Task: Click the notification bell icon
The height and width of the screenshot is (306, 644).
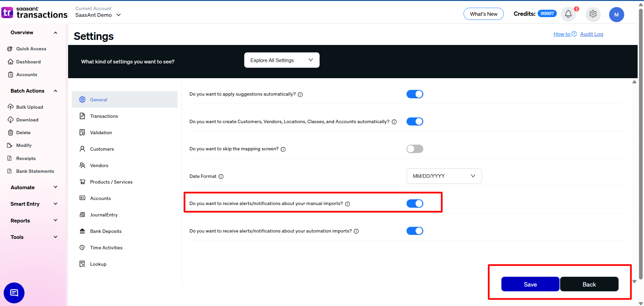Action: [568, 14]
